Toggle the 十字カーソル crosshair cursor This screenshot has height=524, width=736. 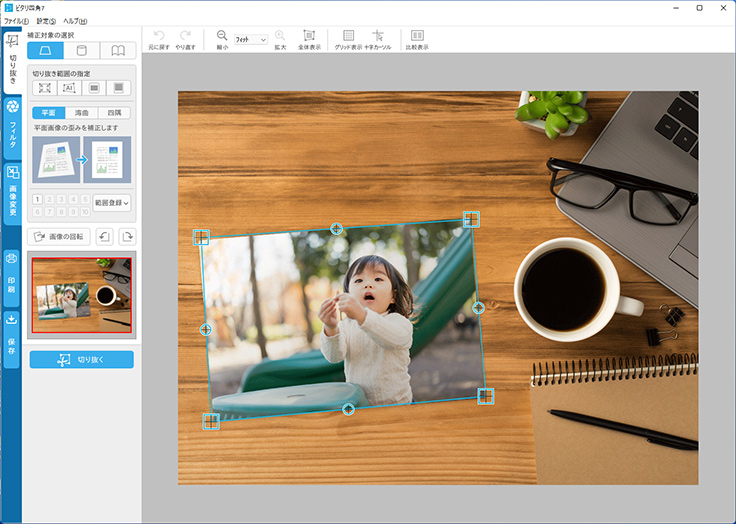coord(378,36)
